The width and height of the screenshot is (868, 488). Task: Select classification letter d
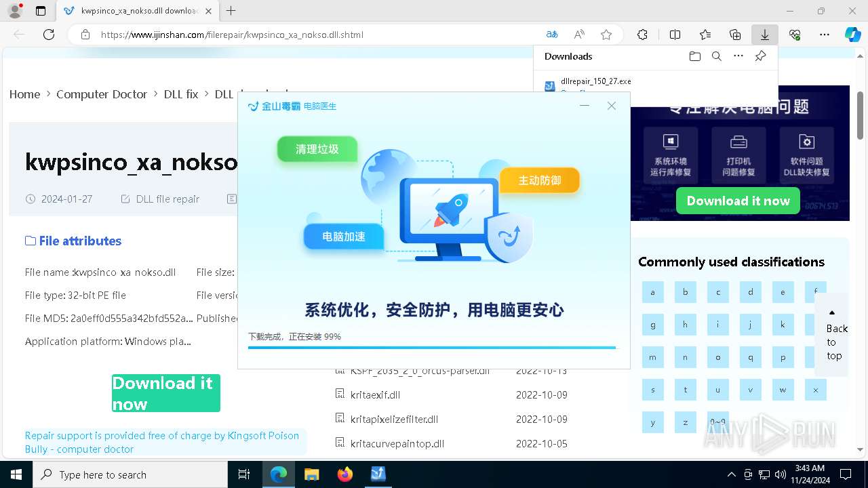[x=751, y=292]
